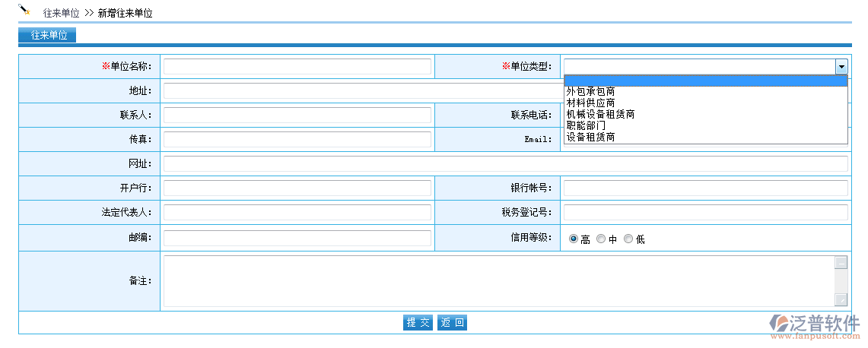The image size is (868, 348).
Task: Click the 泛普软件 logo at bottom right
Action: pyautogui.click(x=815, y=325)
